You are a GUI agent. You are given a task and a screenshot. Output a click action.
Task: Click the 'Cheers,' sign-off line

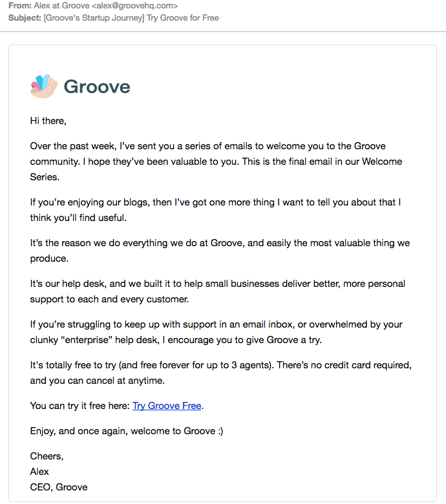(47, 456)
